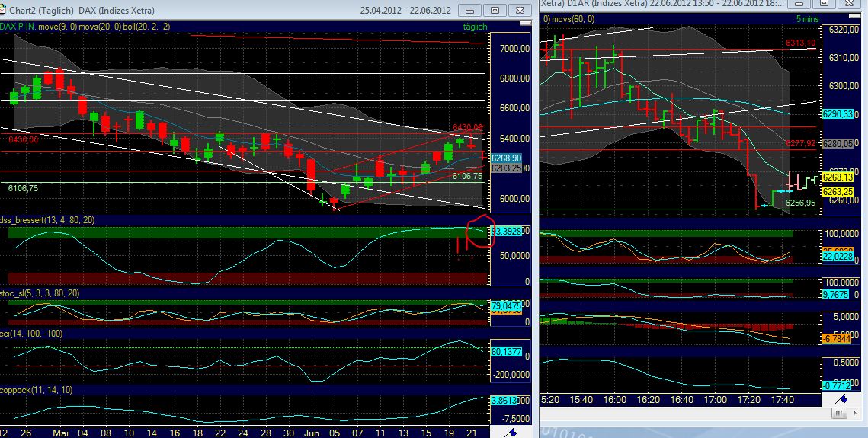Click the -0,7712 cyan value tag

click(x=837, y=385)
